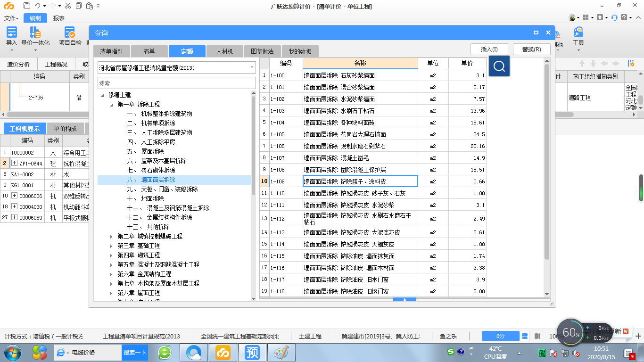644x362 pixels.
Task: Click the two-column layout icon in status bar
Action: coord(537,336)
